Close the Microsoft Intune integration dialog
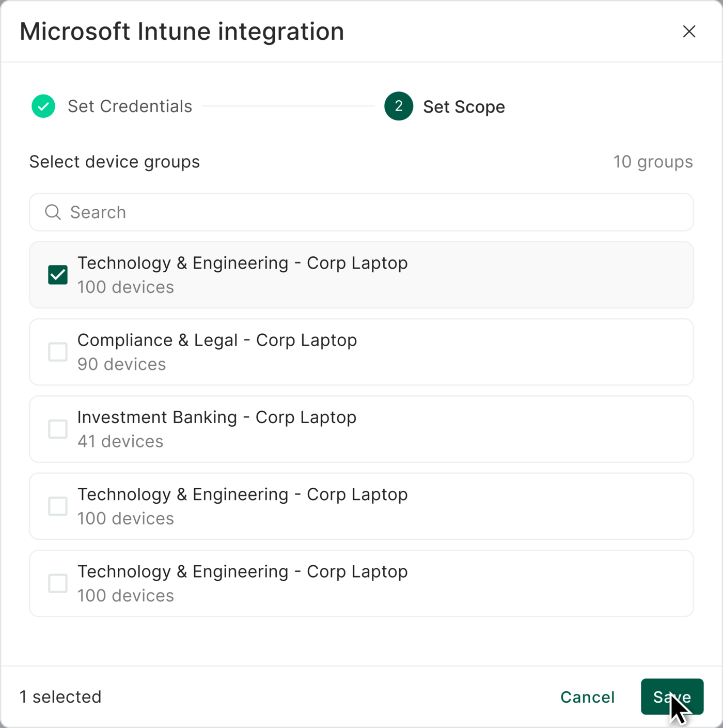Screen dimensions: 723x728 point(689,32)
